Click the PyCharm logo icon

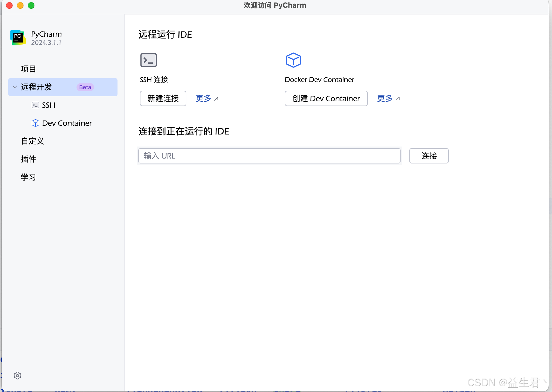click(x=17, y=37)
